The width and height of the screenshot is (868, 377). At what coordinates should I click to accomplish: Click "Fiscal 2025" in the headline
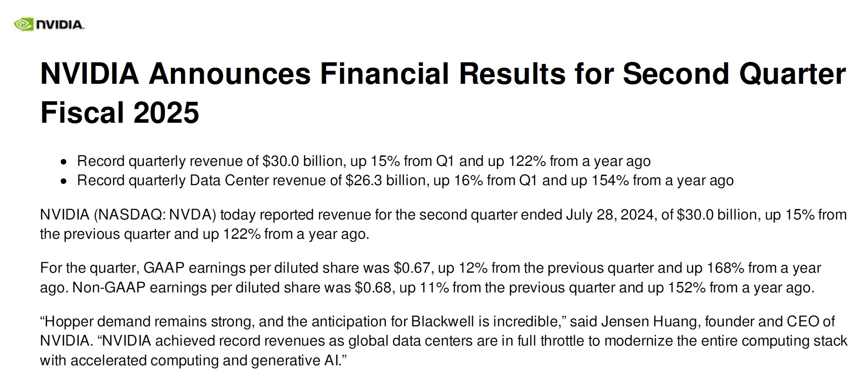coord(120,112)
